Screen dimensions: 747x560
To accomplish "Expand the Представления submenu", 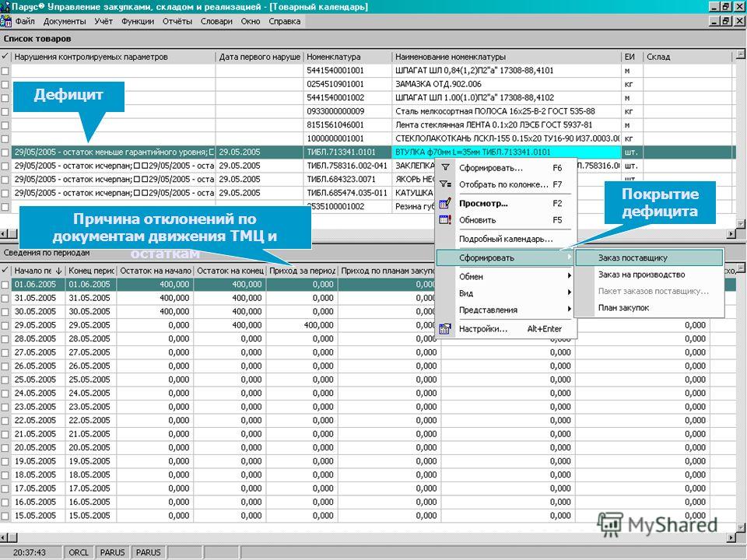I will [507, 310].
